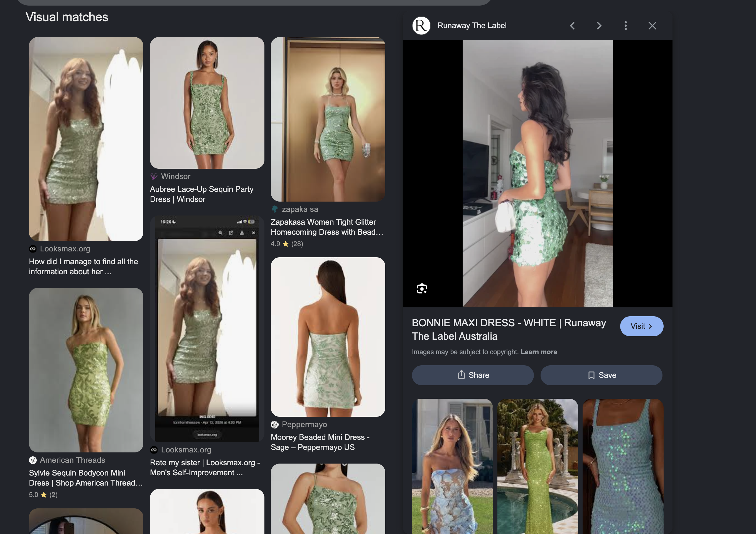
Task: Open the Zapakasa glitter homecoming dress thumbnail
Action: tap(328, 119)
